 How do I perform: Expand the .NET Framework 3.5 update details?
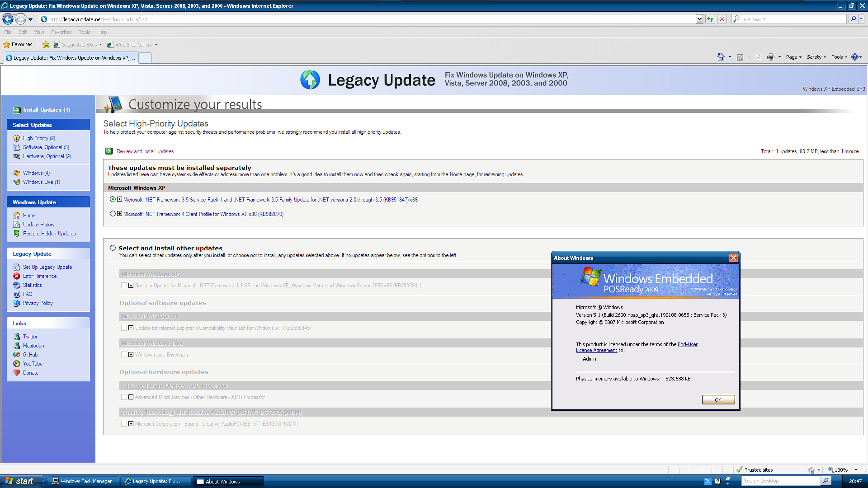coord(120,199)
